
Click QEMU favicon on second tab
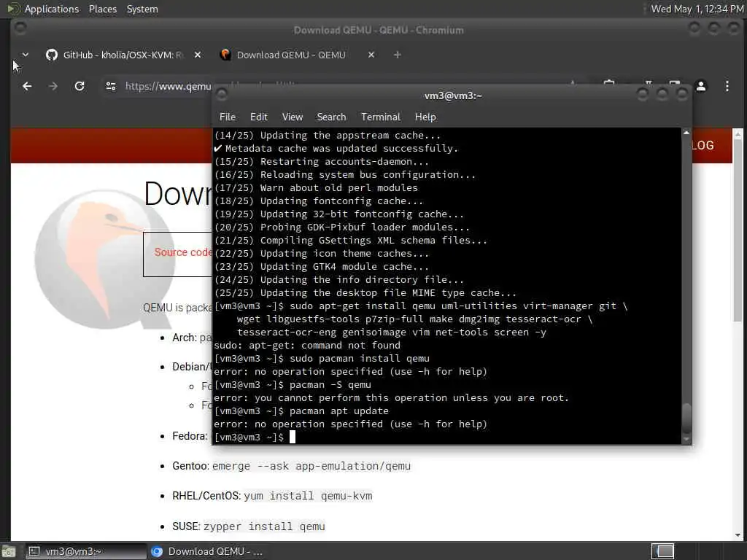point(225,55)
